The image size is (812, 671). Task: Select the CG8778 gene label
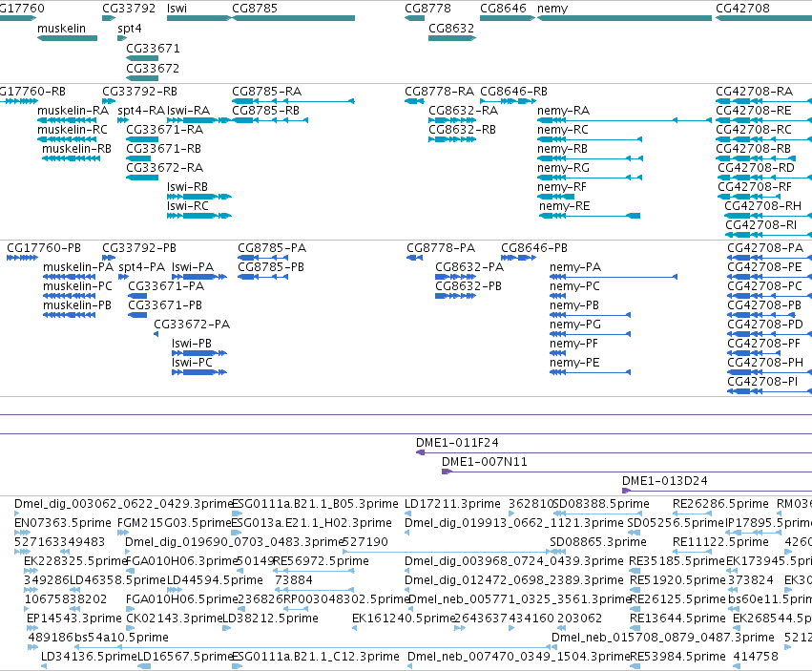427,9
